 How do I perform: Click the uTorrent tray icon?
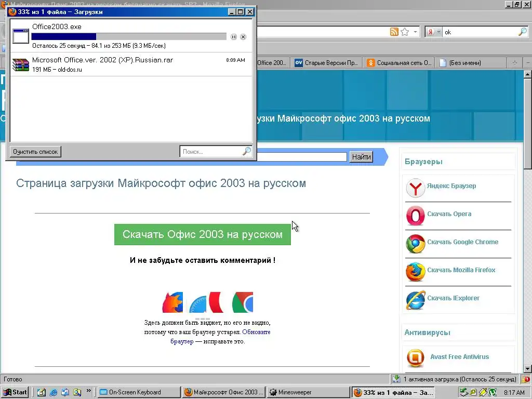[493, 393]
